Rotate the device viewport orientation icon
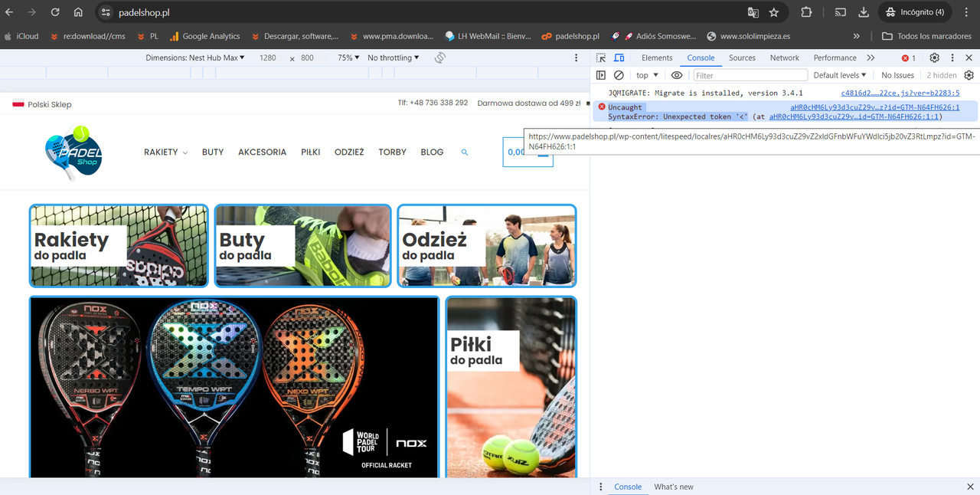Viewport: 980px width, 495px height. [440, 57]
